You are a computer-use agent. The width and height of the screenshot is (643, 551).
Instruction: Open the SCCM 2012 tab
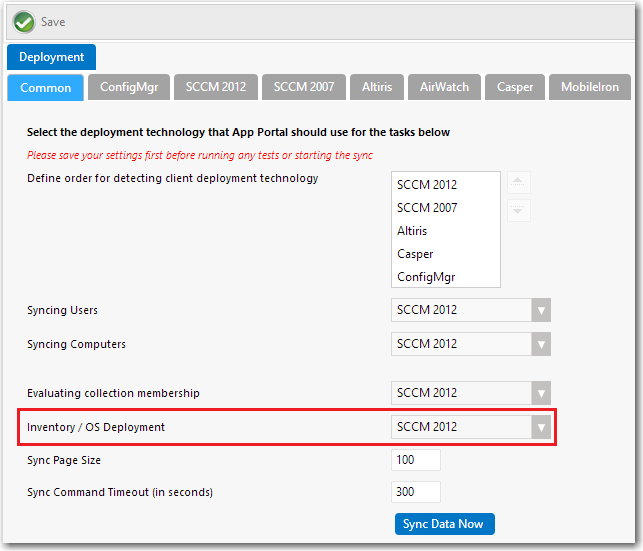tap(216, 87)
